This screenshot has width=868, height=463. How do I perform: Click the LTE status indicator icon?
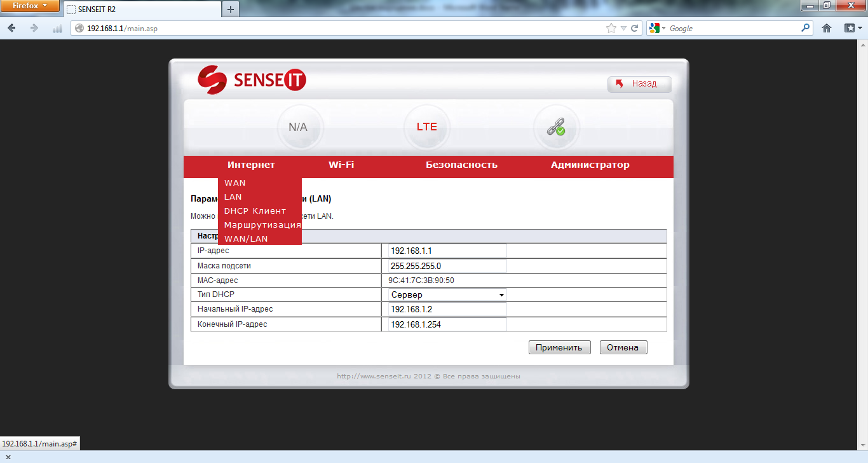pos(426,127)
